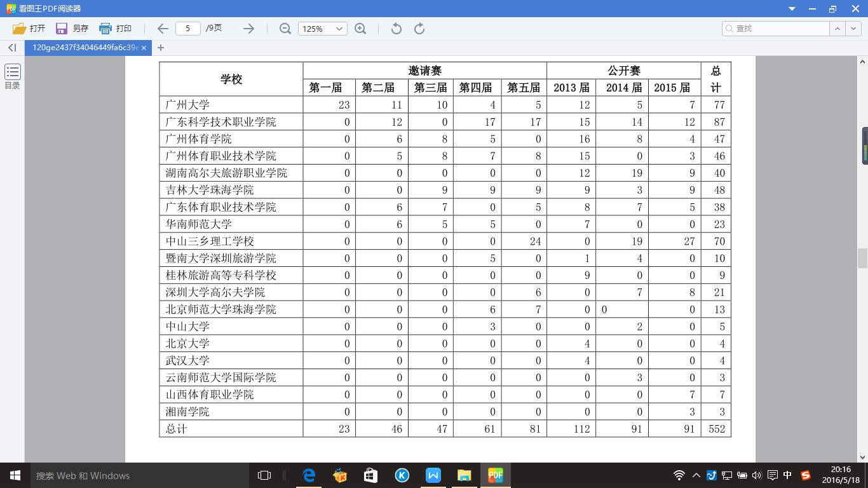Switch to the PDF reader taskbar icon
This screenshot has width=868, height=488.
click(x=495, y=475)
